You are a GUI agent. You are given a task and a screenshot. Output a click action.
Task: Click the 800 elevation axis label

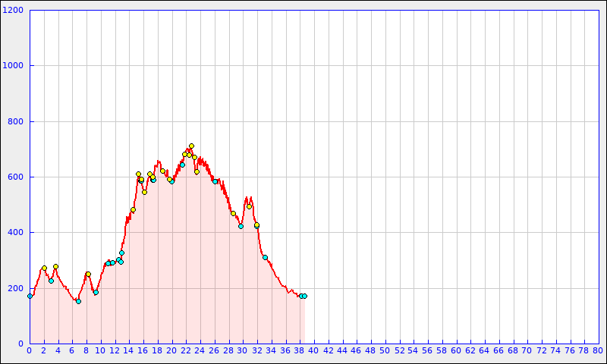pos(16,121)
